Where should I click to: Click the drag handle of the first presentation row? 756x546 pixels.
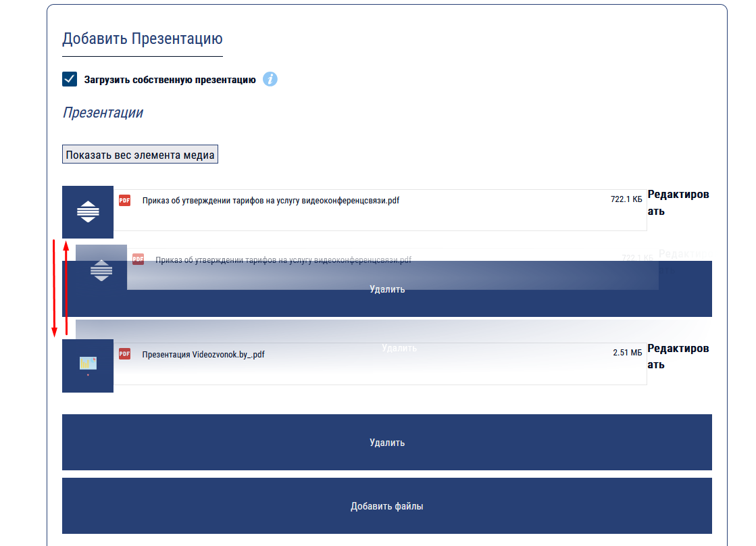(88, 212)
